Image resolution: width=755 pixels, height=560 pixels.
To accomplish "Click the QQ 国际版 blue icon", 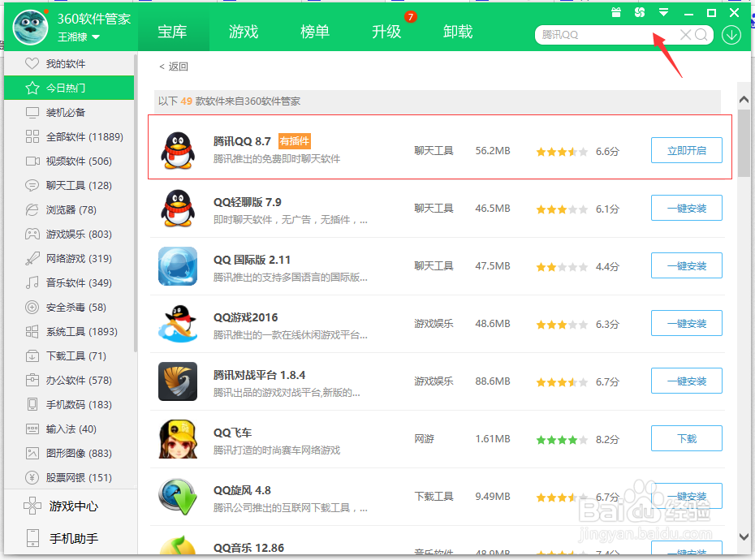I will tap(178, 266).
